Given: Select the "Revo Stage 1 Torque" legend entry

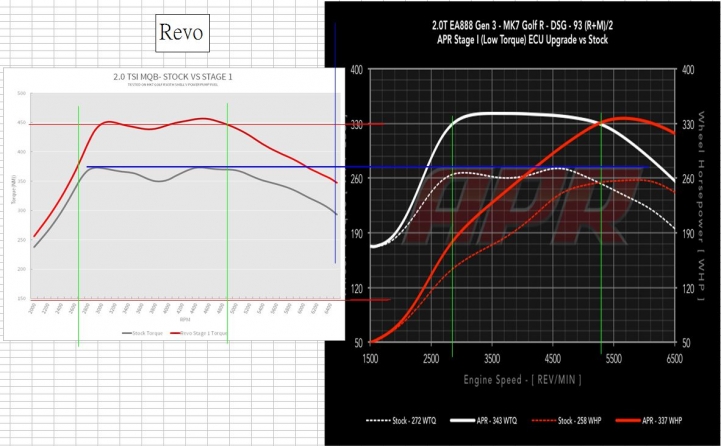Looking at the screenshot, I should tap(199, 333).
